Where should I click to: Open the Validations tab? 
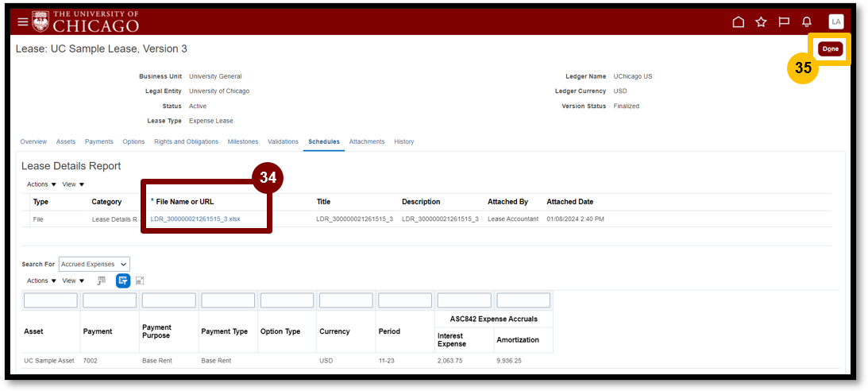[283, 141]
